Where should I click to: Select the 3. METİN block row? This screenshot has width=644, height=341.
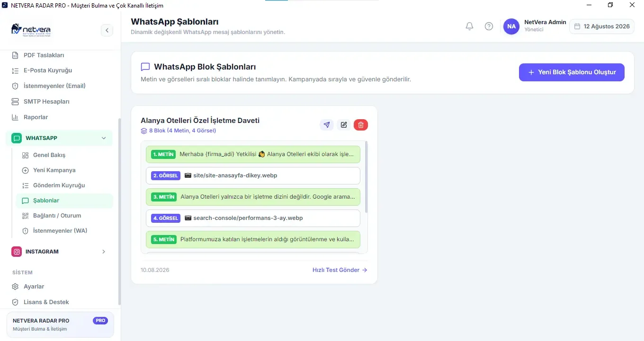[253, 197]
